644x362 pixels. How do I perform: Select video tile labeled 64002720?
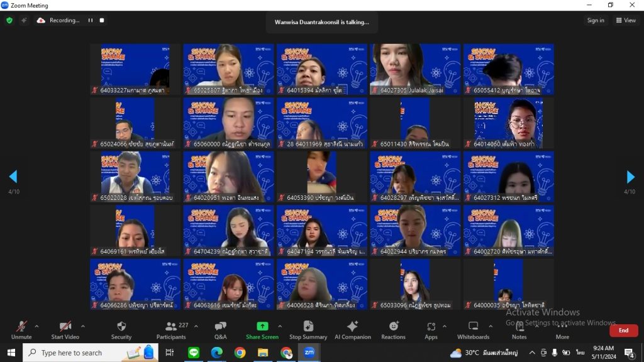pyautogui.click(x=508, y=230)
